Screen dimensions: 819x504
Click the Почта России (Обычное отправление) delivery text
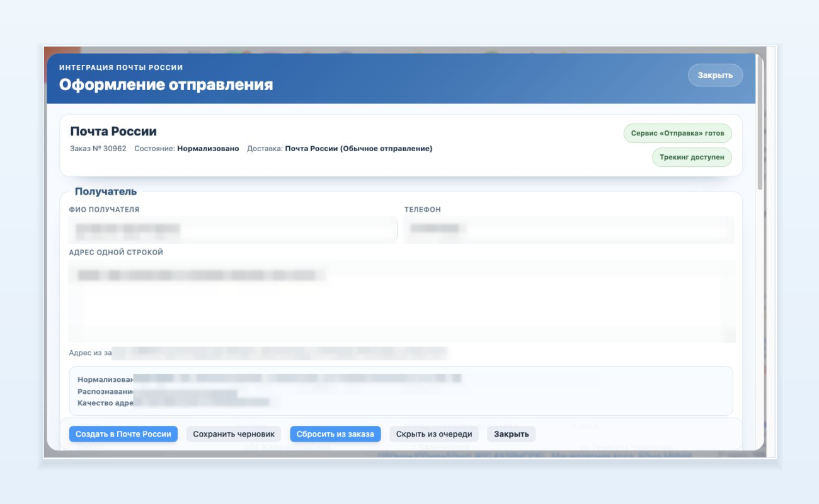[358, 149]
